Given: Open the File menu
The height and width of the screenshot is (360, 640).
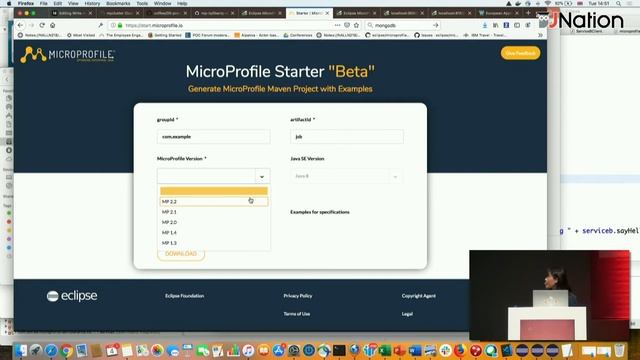Looking at the screenshot, I should click(x=44, y=3).
